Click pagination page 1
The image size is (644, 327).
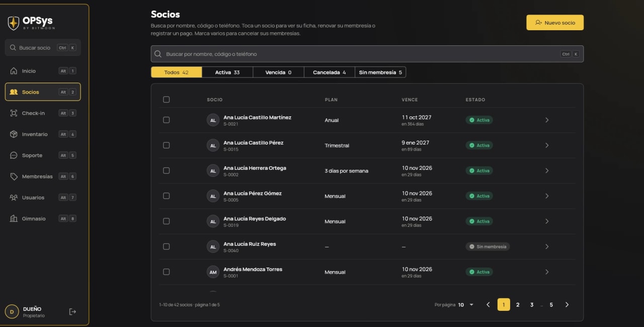[504, 305]
